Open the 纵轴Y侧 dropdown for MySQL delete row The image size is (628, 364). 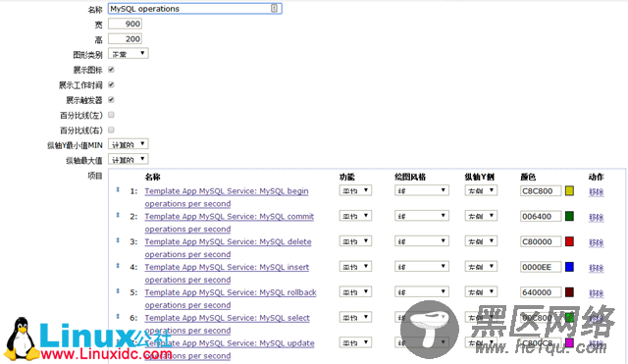(x=481, y=241)
